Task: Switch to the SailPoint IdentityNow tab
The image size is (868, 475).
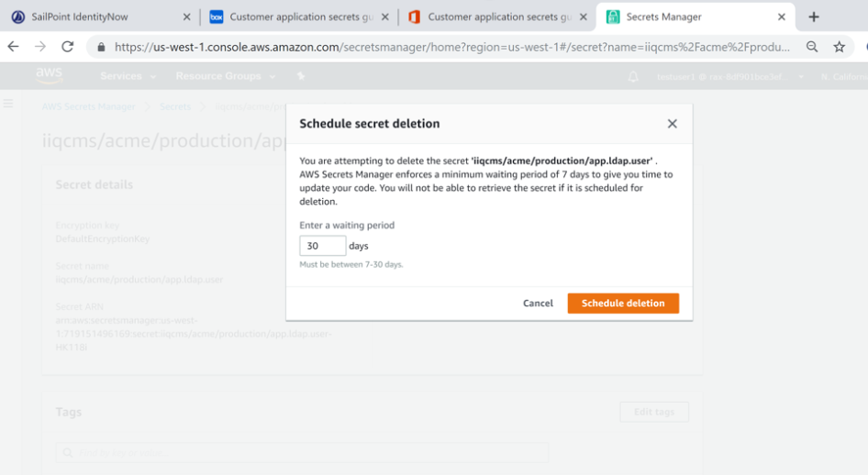Action: point(90,17)
